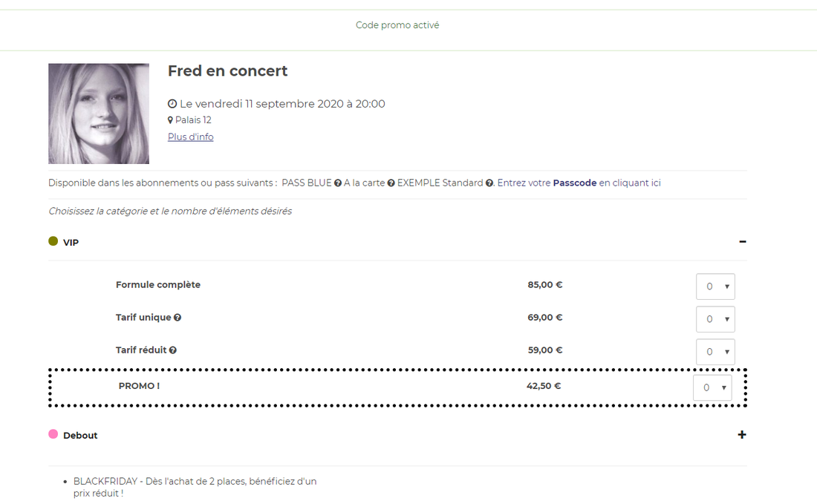Click help icon next to PASS BLUE
This screenshot has height=504, width=817.
pyautogui.click(x=338, y=183)
